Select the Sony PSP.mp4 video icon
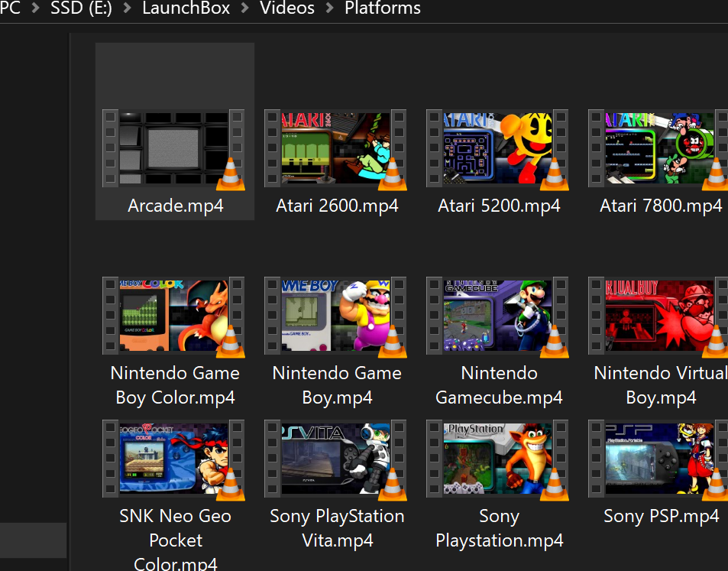The width and height of the screenshot is (728, 571). (x=658, y=459)
